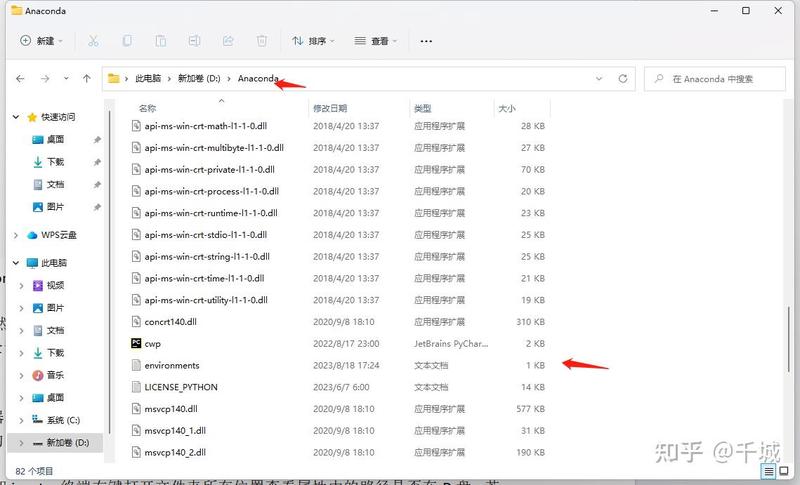Select 视频 under 此电脑
800x485 pixels.
click(55, 285)
